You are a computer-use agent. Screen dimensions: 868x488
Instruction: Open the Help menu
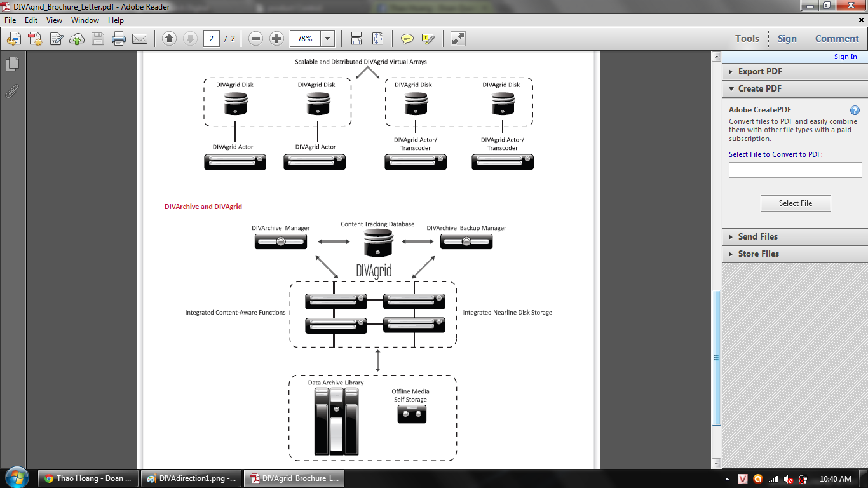[116, 20]
